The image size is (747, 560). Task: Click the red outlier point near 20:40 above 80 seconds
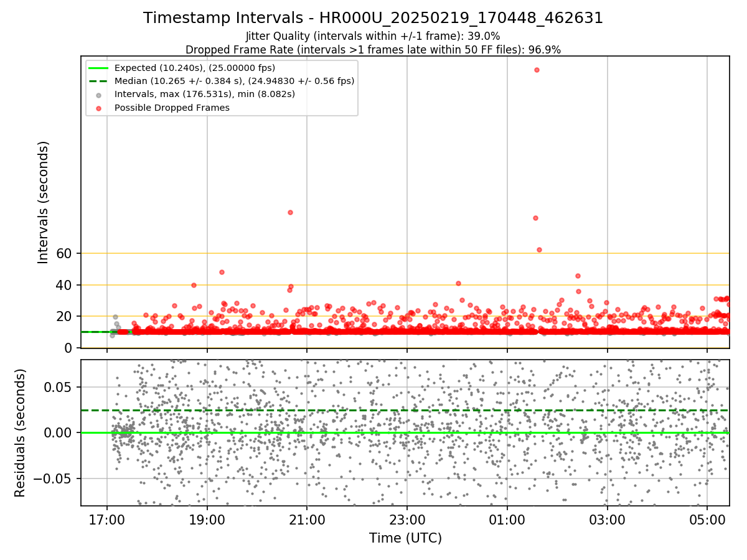click(290, 212)
